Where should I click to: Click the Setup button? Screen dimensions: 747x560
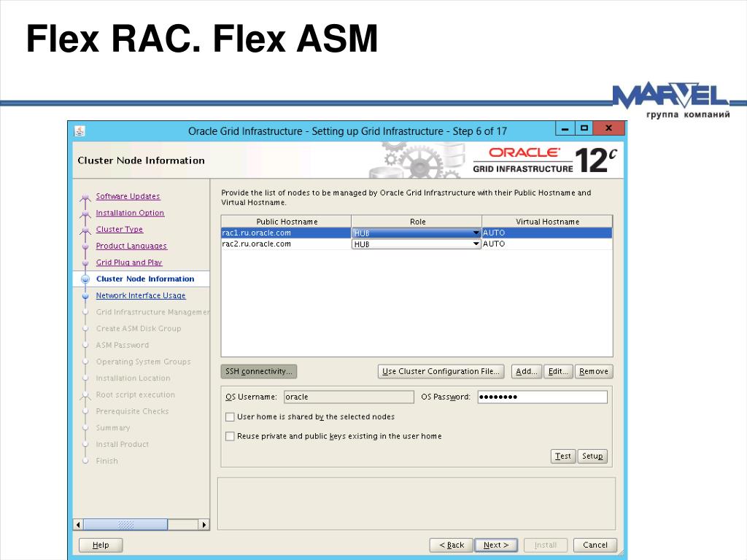tap(592, 456)
